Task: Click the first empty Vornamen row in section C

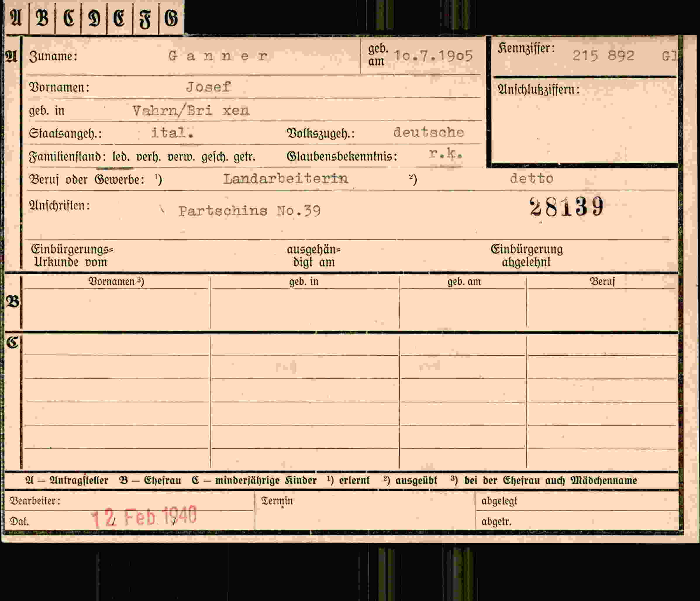Action: [x=117, y=345]
